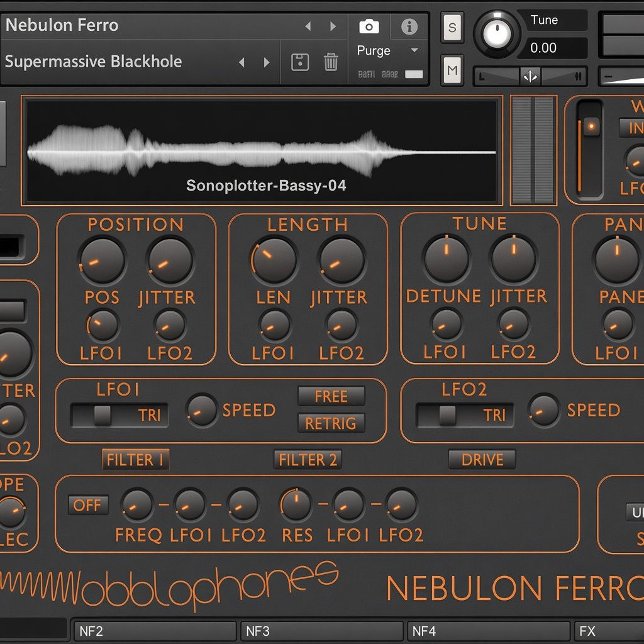Click the LENGTH JITTER knob
The height and width of the screenshot is (644, 644).
click(x=341, y=260)
